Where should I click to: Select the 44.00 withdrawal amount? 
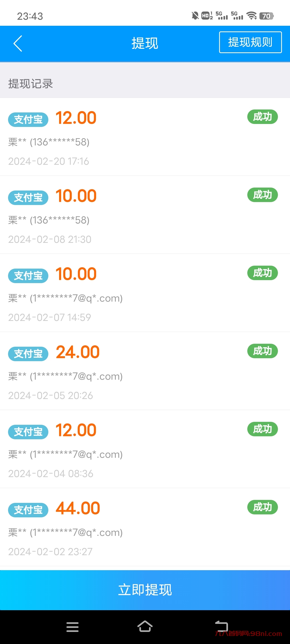tap(78, 508)
